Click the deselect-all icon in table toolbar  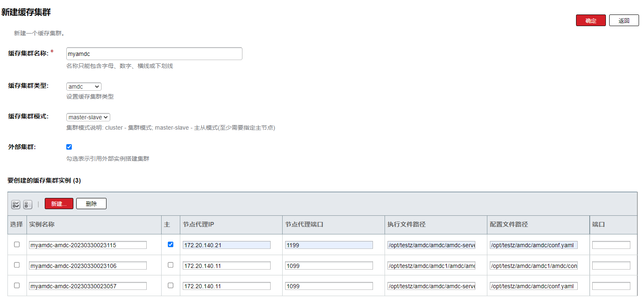click(x=28, y=204)
